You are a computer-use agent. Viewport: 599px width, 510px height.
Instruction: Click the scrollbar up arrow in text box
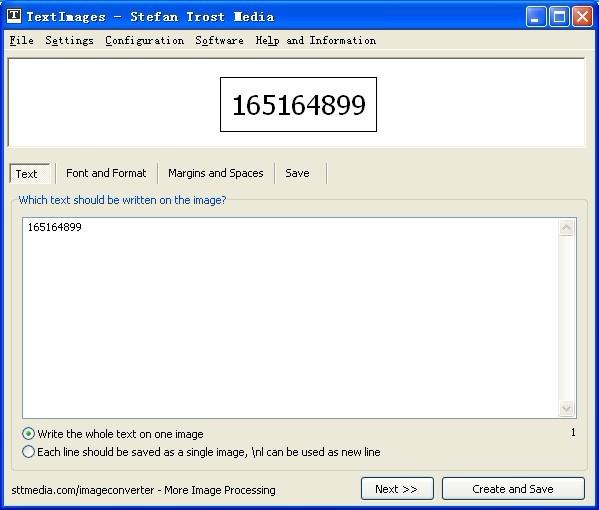pos(566,228)
